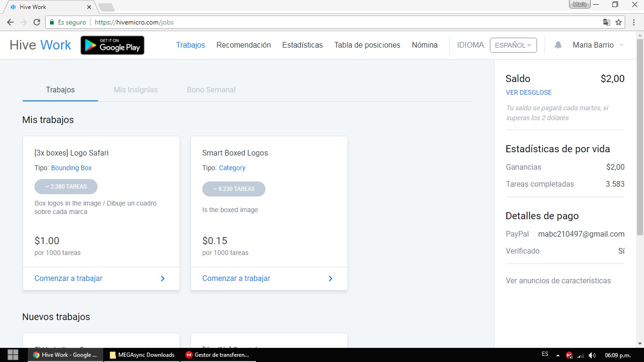The width and height of the screenshot is (644, 362).
Task: Open VER DESGLOSE balance breakdown
Action: (x=528, y=93)
